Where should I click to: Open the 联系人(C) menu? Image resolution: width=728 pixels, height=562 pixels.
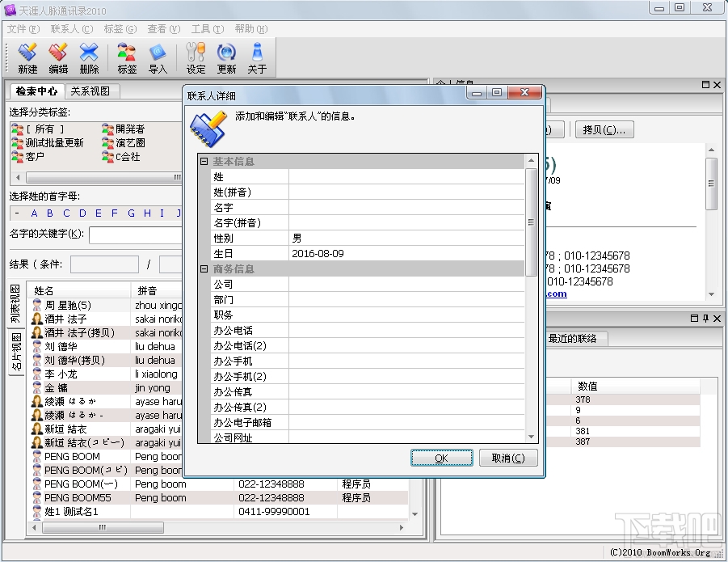[72, 29]
